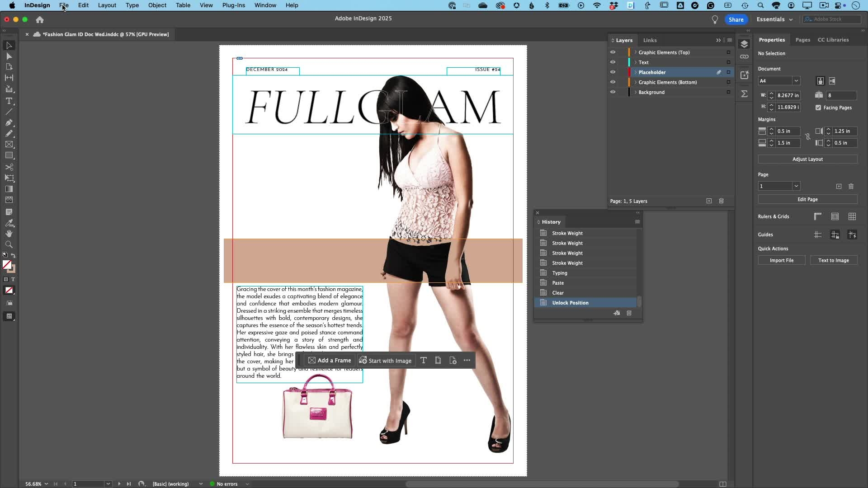The width and height of the screenshot is (868, 488).
Task: Hide the Background layer
Action: click(x=613, y=92)
